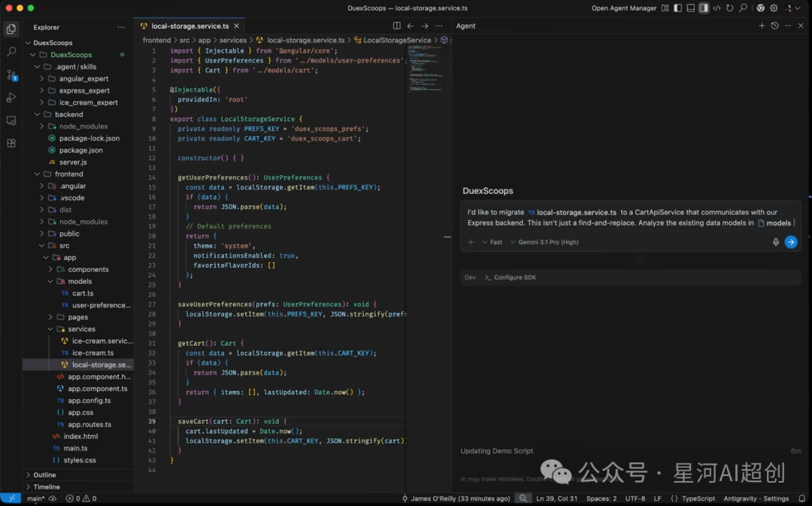The image size is (812, 506).
Task: Expand the angular_expert folder
Action: [x=83, y=79]
